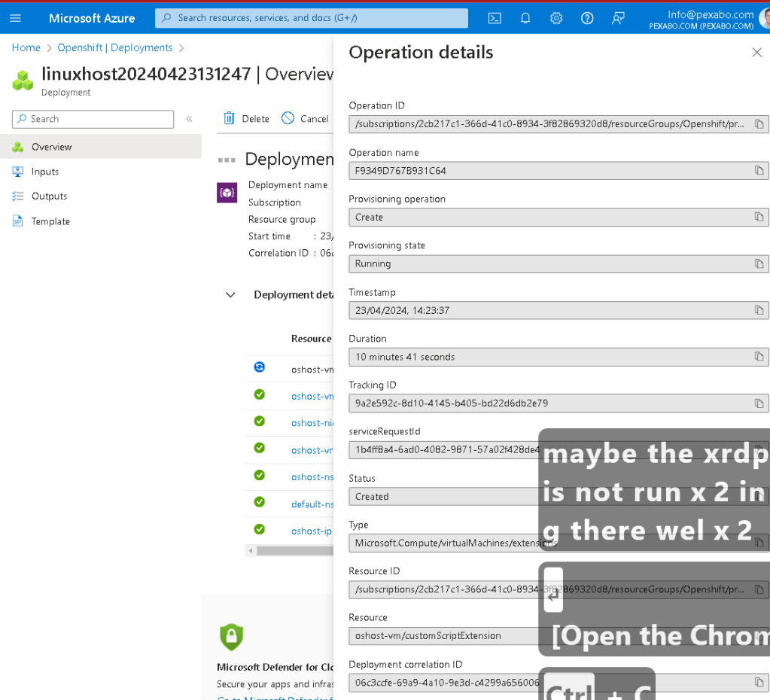
Task: Click the Tracking ID field value
Action: point(558,403)
